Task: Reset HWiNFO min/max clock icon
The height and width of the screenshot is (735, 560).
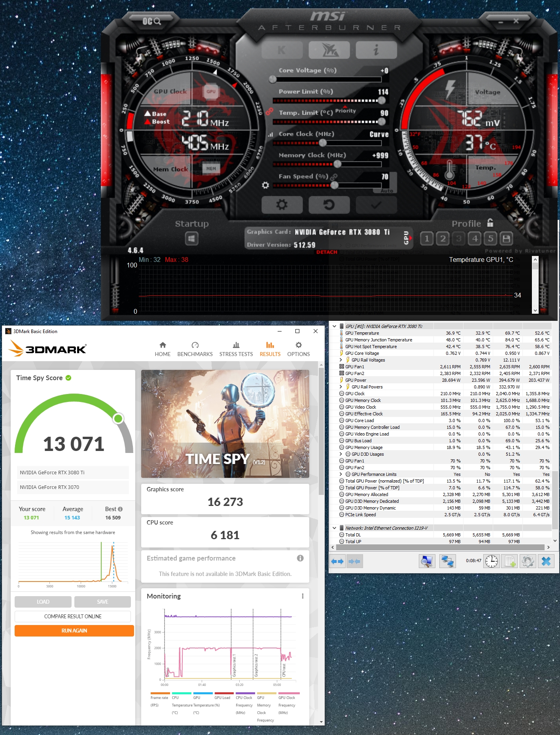Action: click(492, 561)
